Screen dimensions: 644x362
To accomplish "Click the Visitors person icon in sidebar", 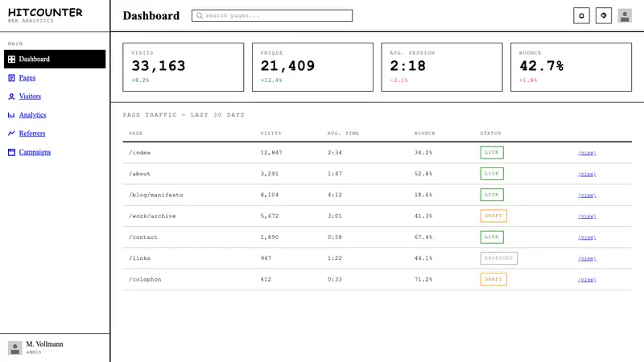I will (x=11, y=97).
